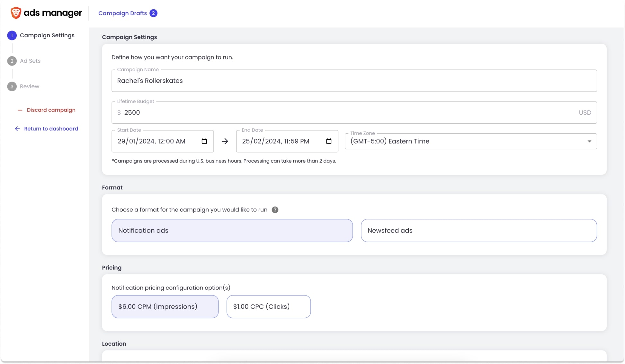Choose $6.00 CPM (Impressions) pricing
625x364 pixels.
tap(165, 307)
